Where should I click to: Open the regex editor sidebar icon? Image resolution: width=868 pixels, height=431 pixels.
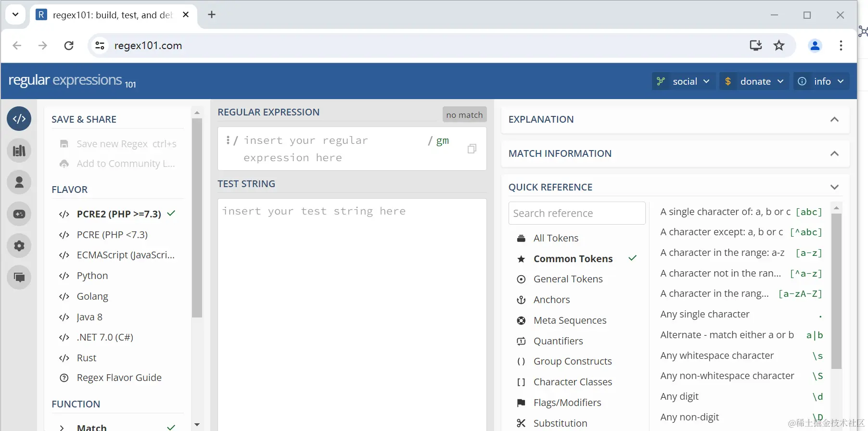19,119
